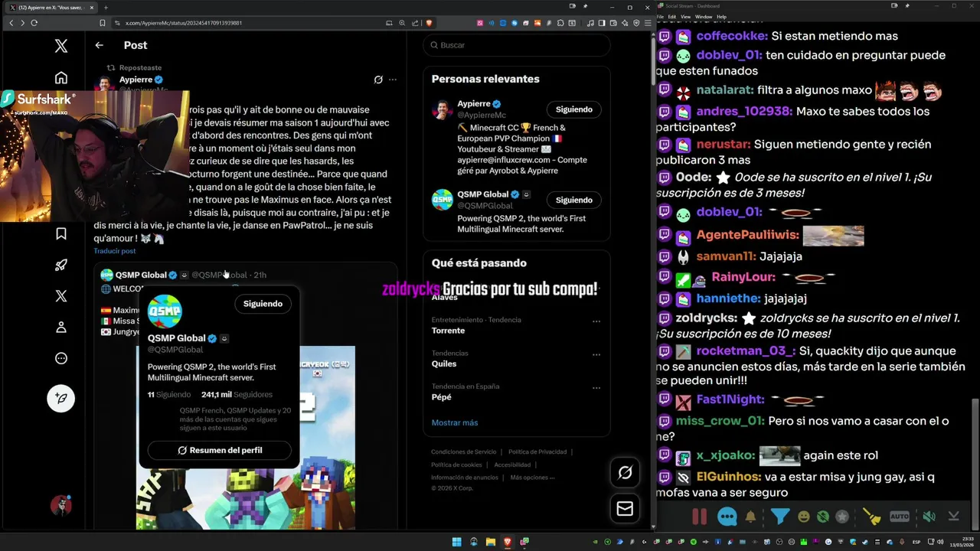
Task: Toggle the smiley emote icon
Action: [x=804, y=517]
